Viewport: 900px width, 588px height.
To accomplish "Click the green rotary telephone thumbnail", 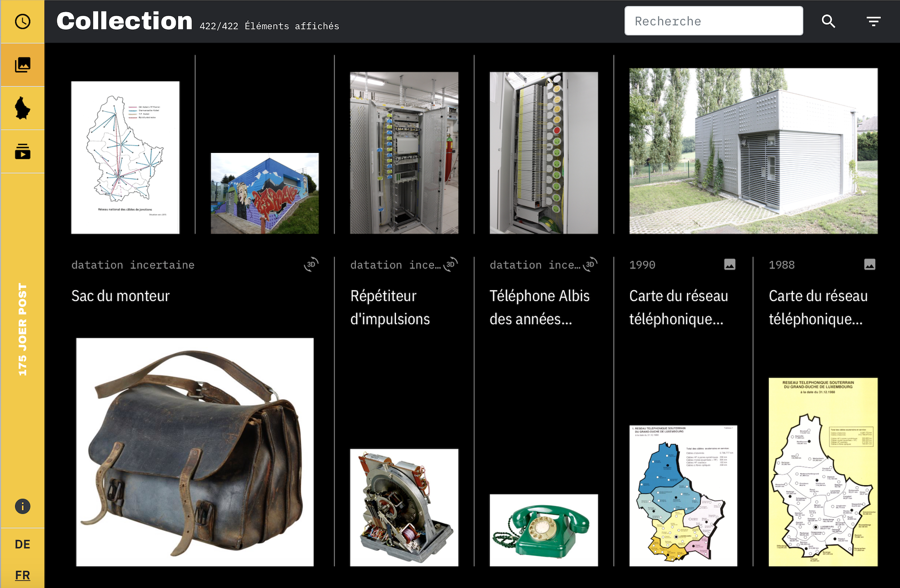I will (543, 530).
